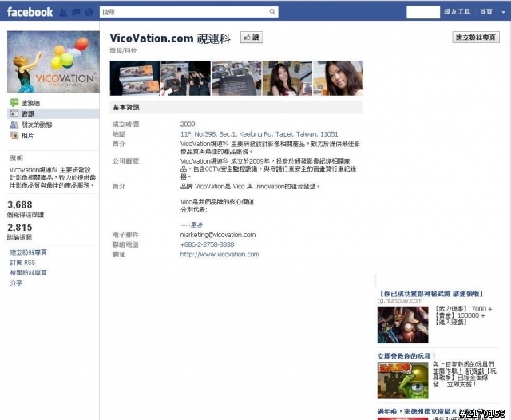Go to 首頁 in the top bar
This screenshot has height=420, width=511.
486,12
